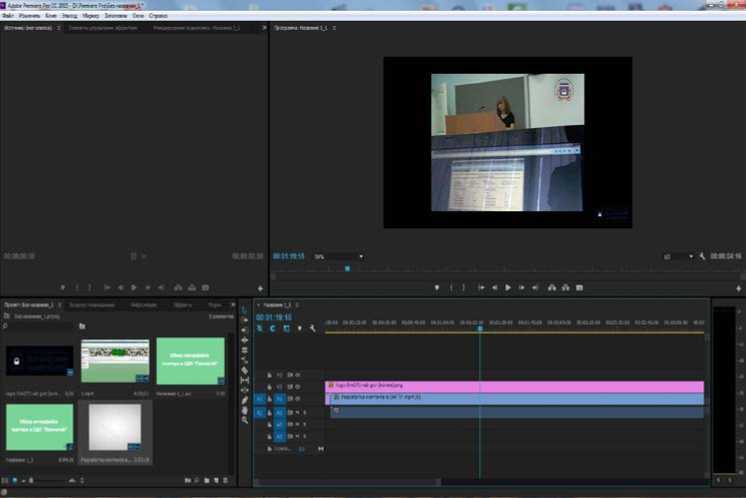Click Overwrite button in Source monitor

point(192,288)
